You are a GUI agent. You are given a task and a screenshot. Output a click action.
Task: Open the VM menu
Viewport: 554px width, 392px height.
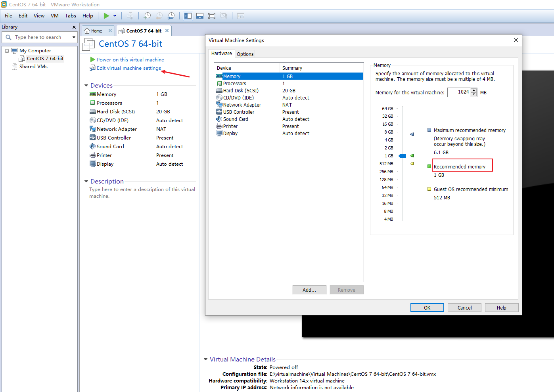coord(55,16)
